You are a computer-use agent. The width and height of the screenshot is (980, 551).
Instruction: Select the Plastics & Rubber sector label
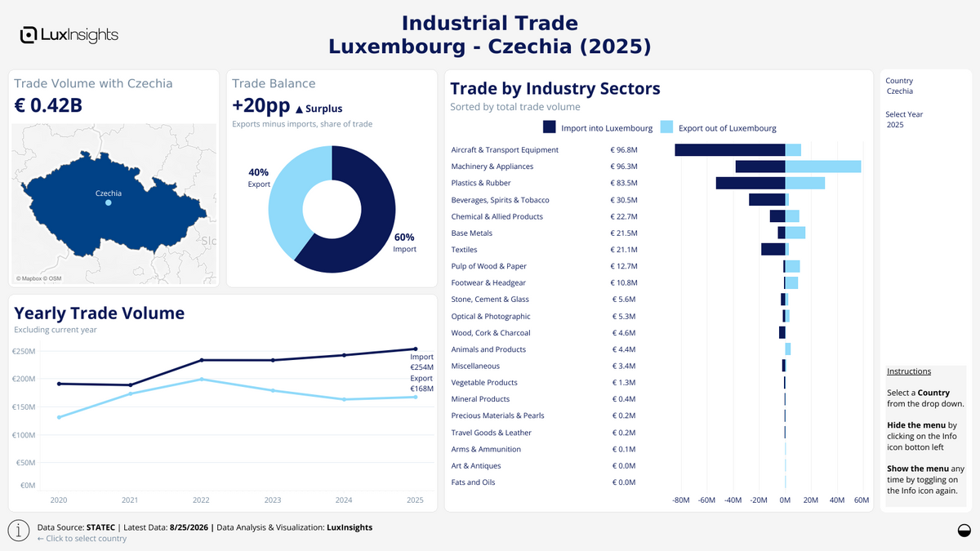click(x=481, y=183)
